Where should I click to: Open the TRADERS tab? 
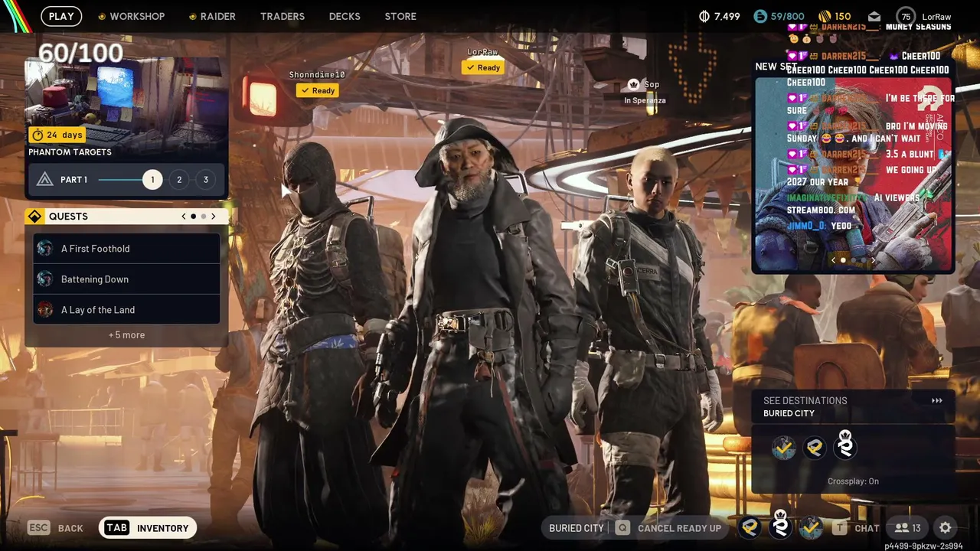coord(283,16)
